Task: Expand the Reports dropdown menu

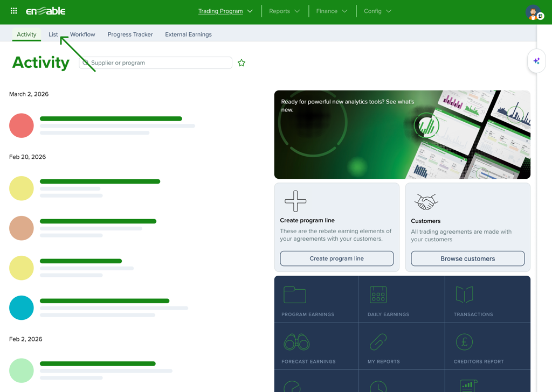Action: [285, 11]
